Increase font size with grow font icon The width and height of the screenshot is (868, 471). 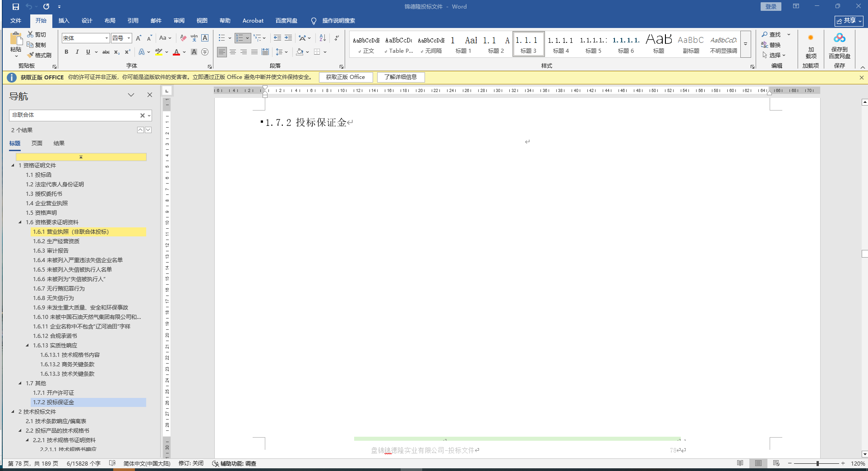tap(139, 38)
